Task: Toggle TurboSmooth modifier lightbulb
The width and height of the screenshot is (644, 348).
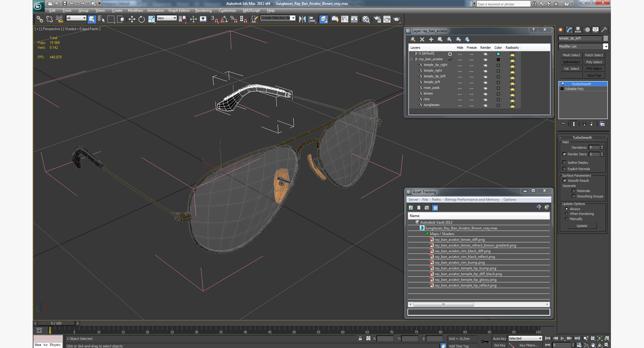Action: (x=562, y=84)
